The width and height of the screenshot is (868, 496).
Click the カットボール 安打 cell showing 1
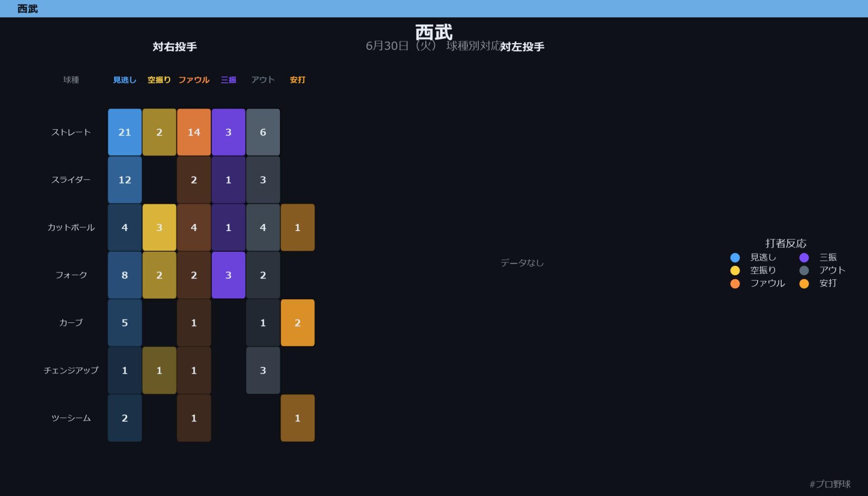click(297, 227)
